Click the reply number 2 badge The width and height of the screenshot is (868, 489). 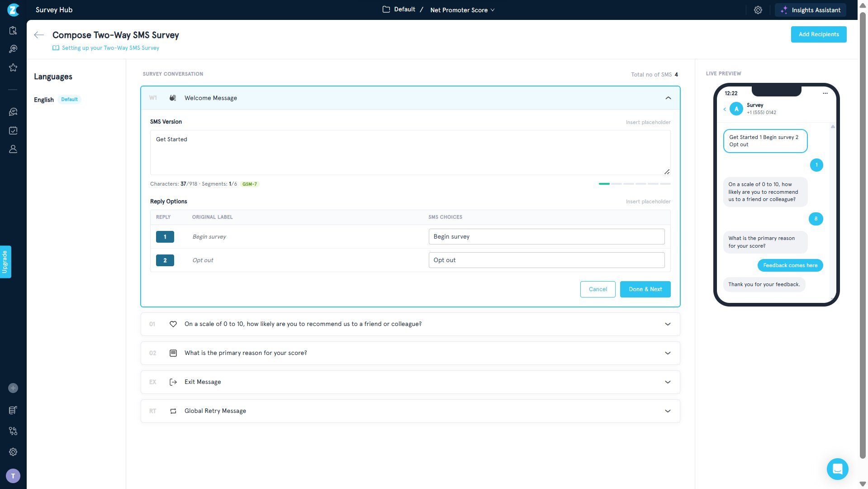(165, 260)
